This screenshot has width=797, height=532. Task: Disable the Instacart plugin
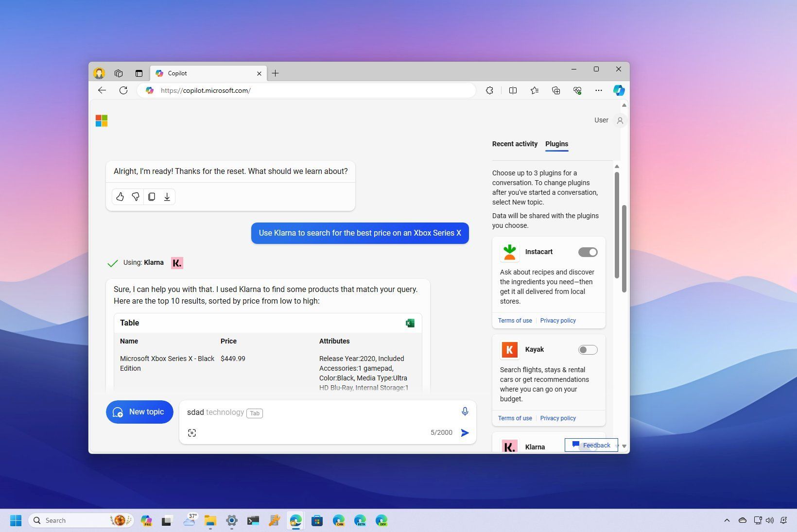pyautogui.click(x=588, y=252)
